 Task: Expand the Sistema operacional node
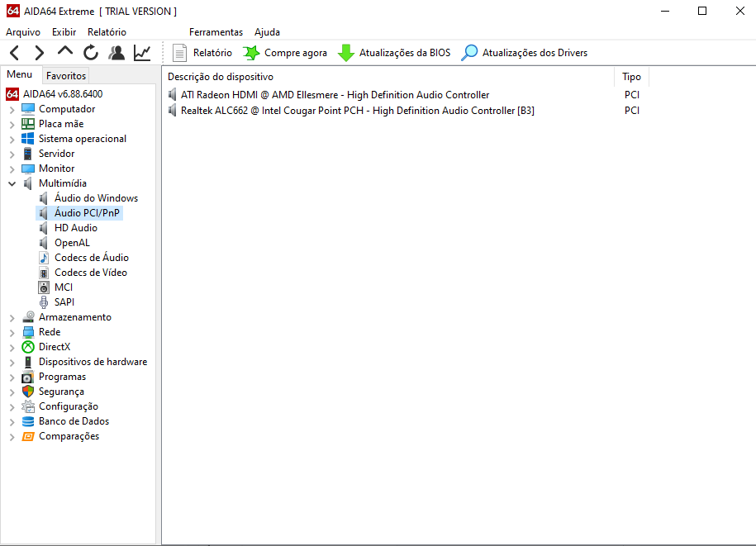12,140
